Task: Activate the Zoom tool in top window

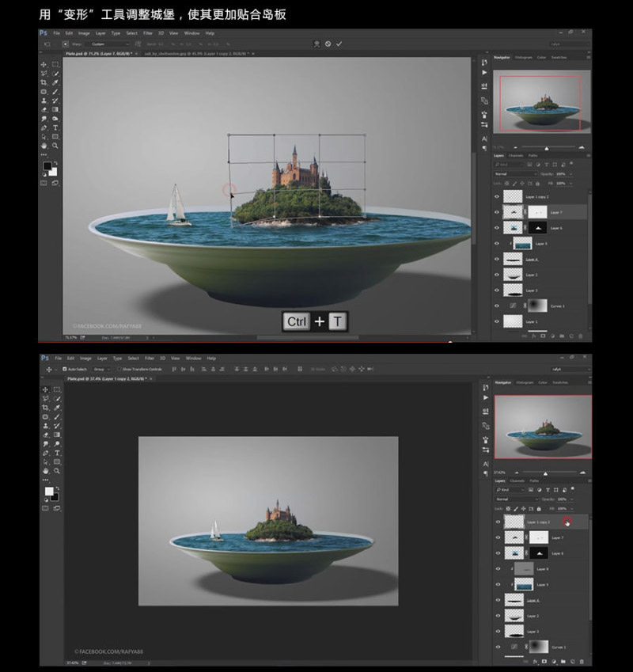Action: 55,146
